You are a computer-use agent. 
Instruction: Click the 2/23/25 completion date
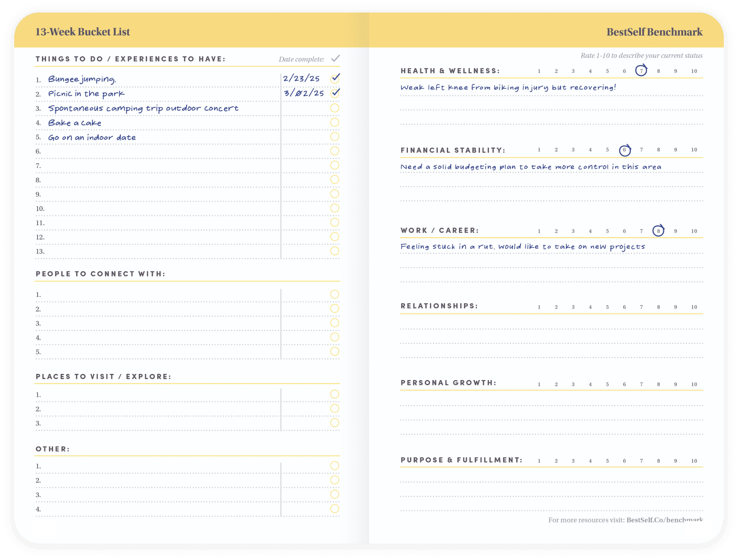point(301,79)
